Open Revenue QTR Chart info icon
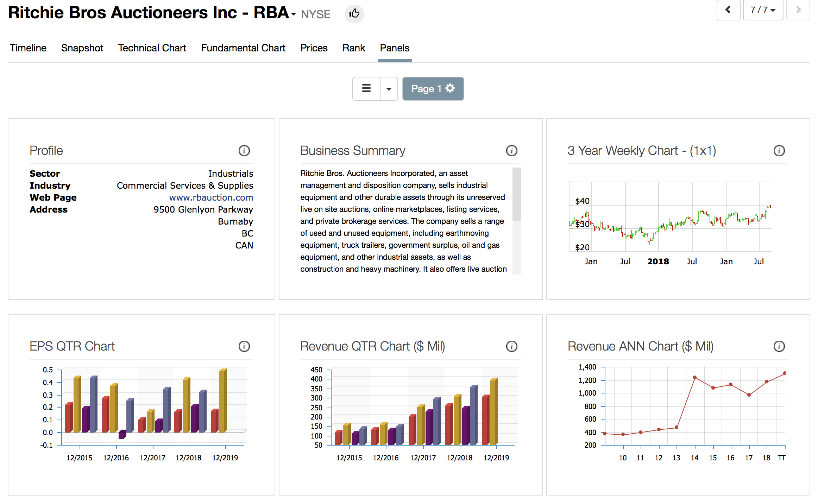Image resolution: width=818 pixels, height=504 pixels. 511,346
